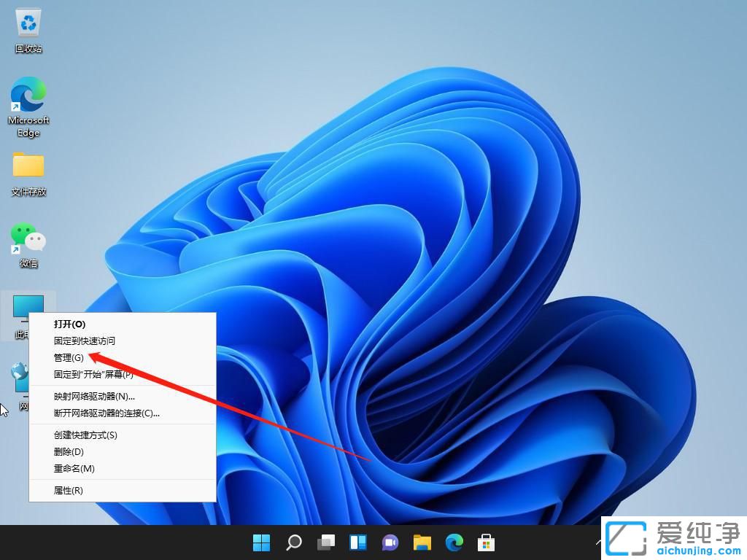Screen dimensions: 747x560
Task: Open Task View on the taskbar
Action: 325,542
